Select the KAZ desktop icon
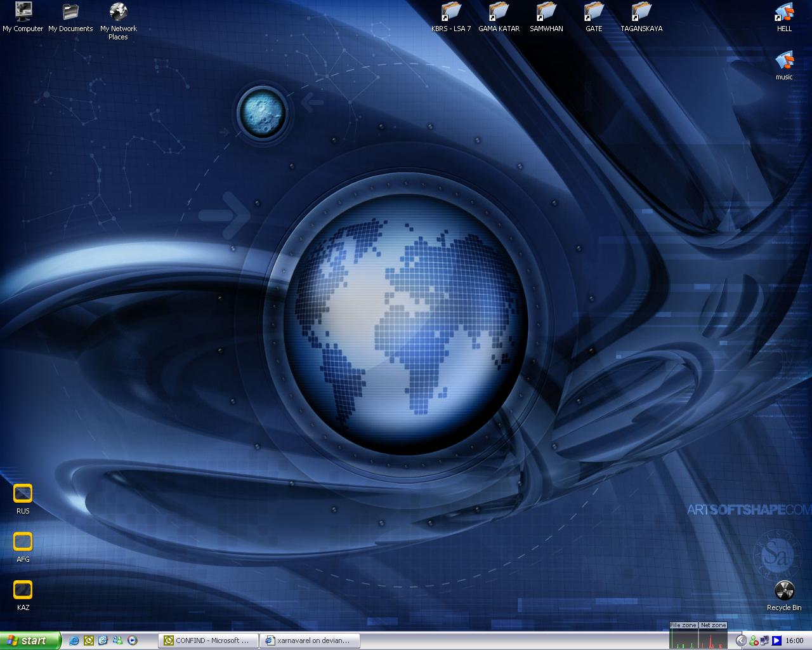812x650 pixels. coord(23,595)
